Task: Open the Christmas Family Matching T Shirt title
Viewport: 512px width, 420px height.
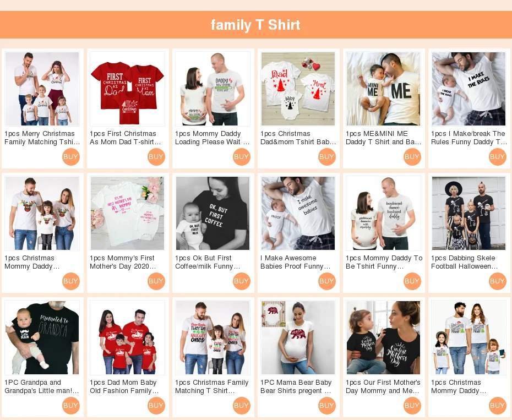Action: click(x=211, y=386)
